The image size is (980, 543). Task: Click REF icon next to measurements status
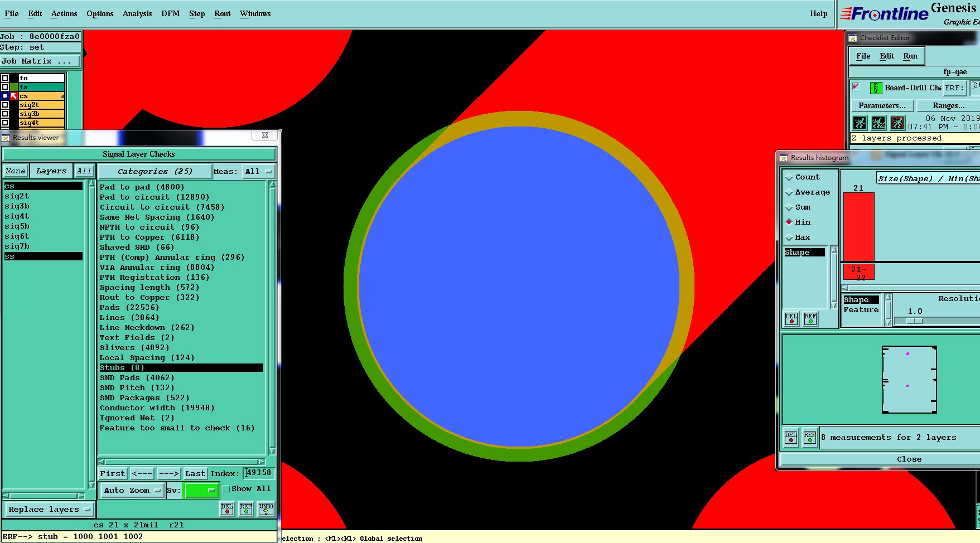pos(810,438)
